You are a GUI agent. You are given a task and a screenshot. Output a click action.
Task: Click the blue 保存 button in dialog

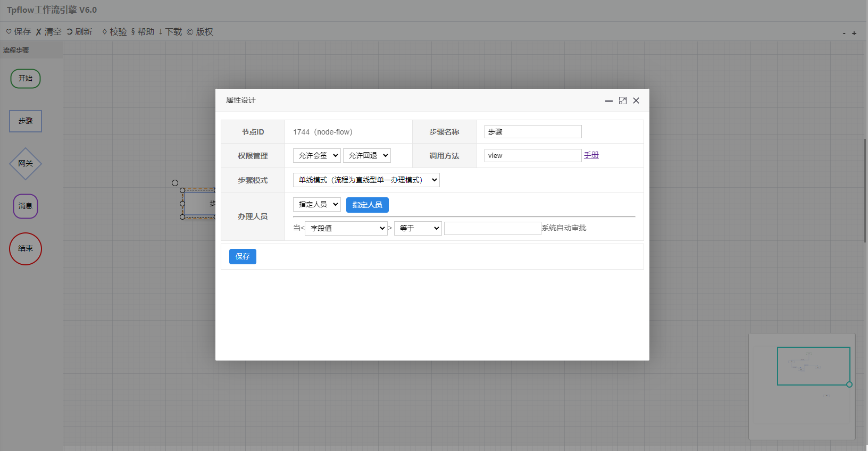(x=243, y=257)
